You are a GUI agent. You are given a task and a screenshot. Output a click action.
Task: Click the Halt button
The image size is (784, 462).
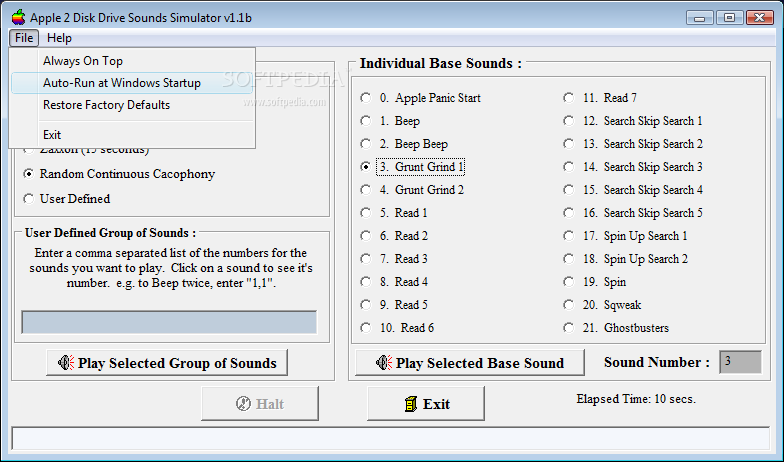coord(260,404)
